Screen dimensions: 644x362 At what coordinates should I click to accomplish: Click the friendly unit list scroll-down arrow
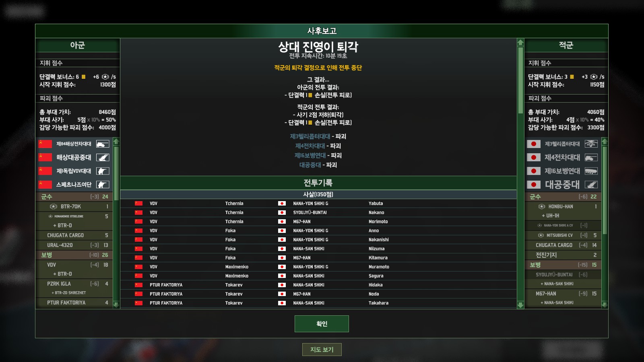point(116,305)
